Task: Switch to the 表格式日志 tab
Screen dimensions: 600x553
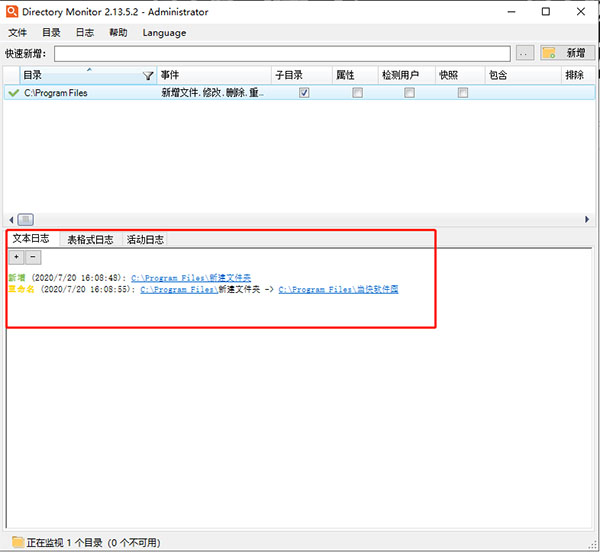Action: click(x=89, y=240)
